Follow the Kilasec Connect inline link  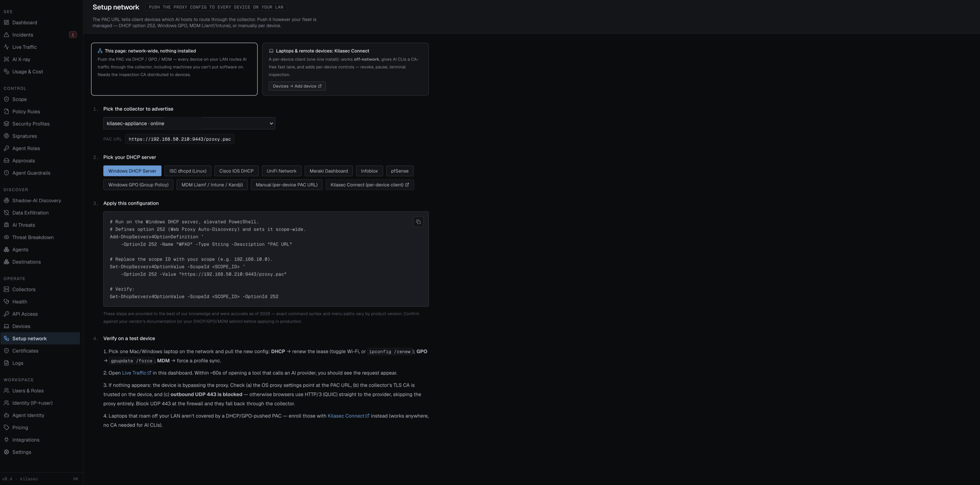coord(348,416)
